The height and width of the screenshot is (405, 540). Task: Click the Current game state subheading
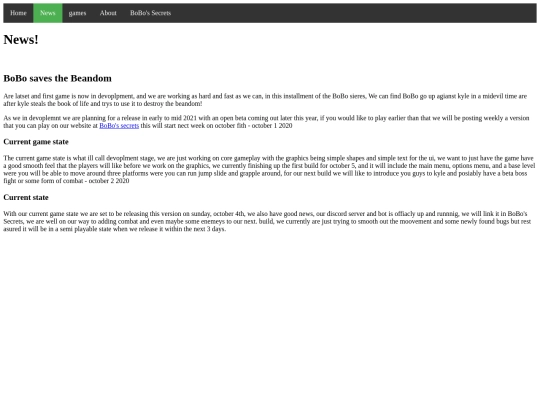[36, 142]
